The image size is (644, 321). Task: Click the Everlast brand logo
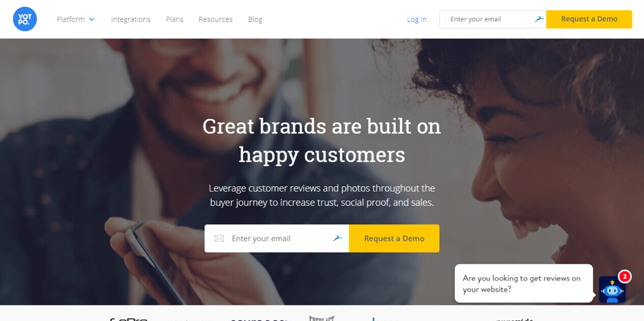point(321,318)
